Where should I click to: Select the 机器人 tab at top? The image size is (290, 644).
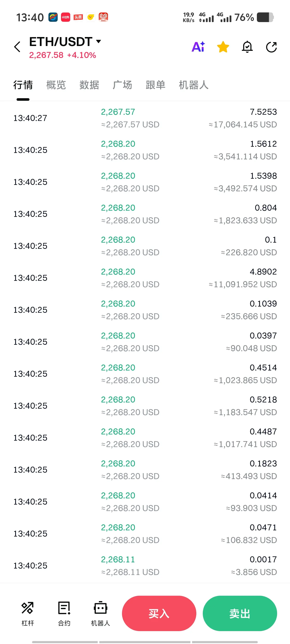pos(193,85)
